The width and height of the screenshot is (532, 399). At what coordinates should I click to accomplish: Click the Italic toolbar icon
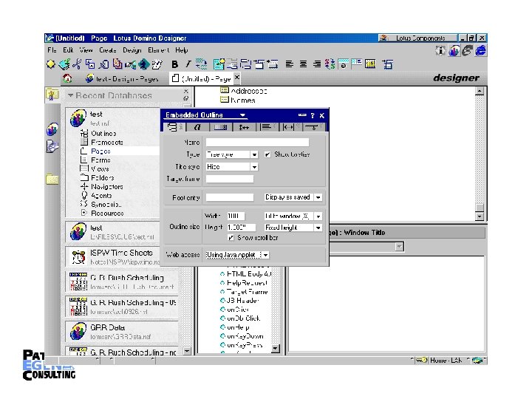pos(188,64)
